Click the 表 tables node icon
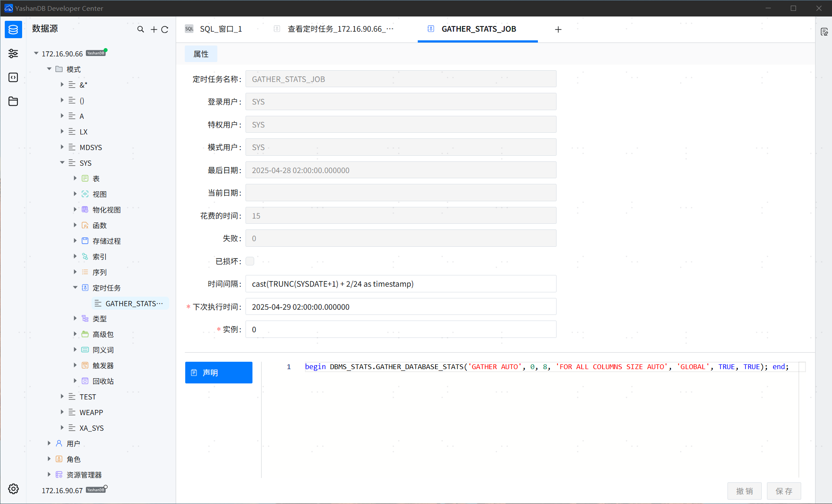The width and height of the screenshot is (832, 504). click(x=85, y=178)
